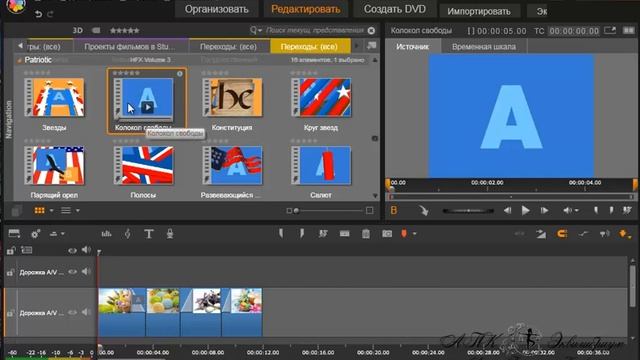
Task: Switch library to thumbnails view
Action: [40, 210]
